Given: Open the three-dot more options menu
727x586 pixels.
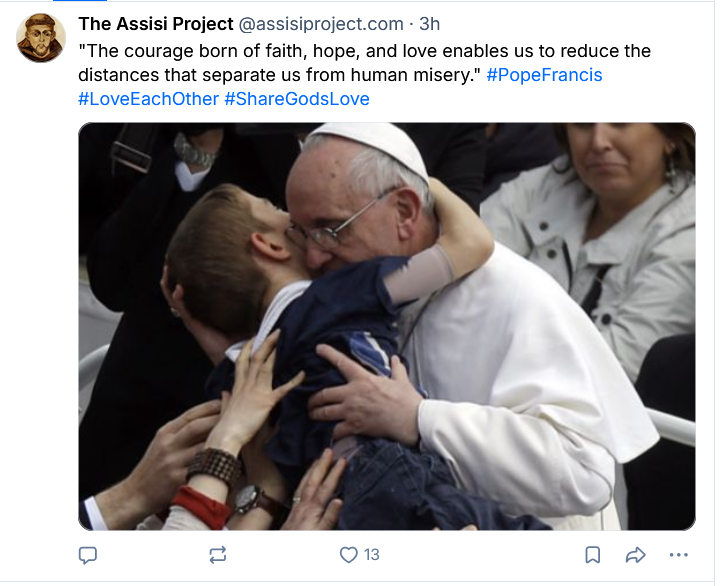Looking at the screenshot, I should point(679,554).
